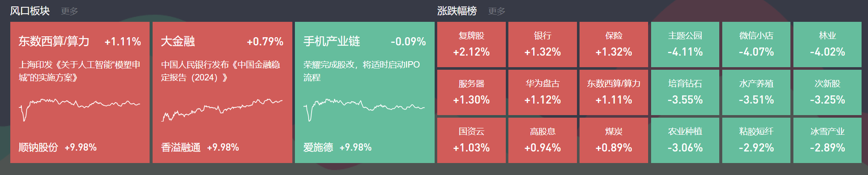Screen dimensions: 868x175
Task: Open leading stock 顺钠股份
Action: 39,148
